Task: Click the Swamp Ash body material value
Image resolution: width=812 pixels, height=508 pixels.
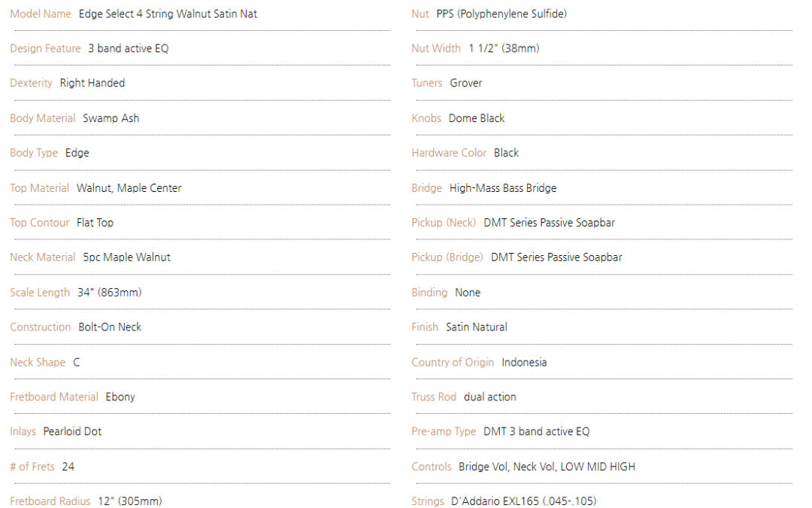Action: (111, 118)
